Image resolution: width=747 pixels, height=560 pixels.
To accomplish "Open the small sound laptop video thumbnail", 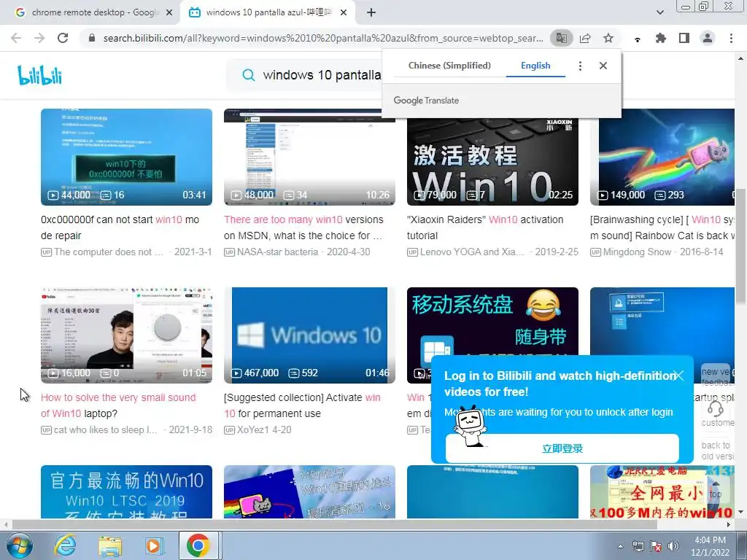I will [x=126, y=335].
